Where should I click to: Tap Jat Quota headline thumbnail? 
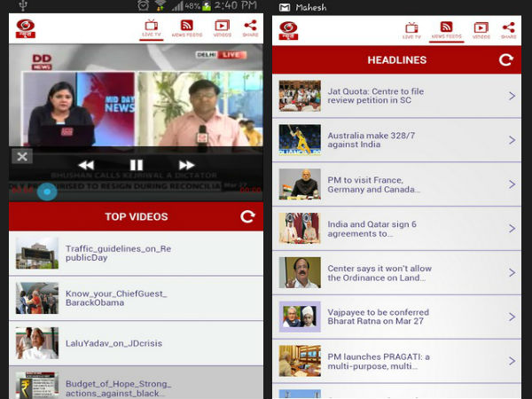click(300, 96)
